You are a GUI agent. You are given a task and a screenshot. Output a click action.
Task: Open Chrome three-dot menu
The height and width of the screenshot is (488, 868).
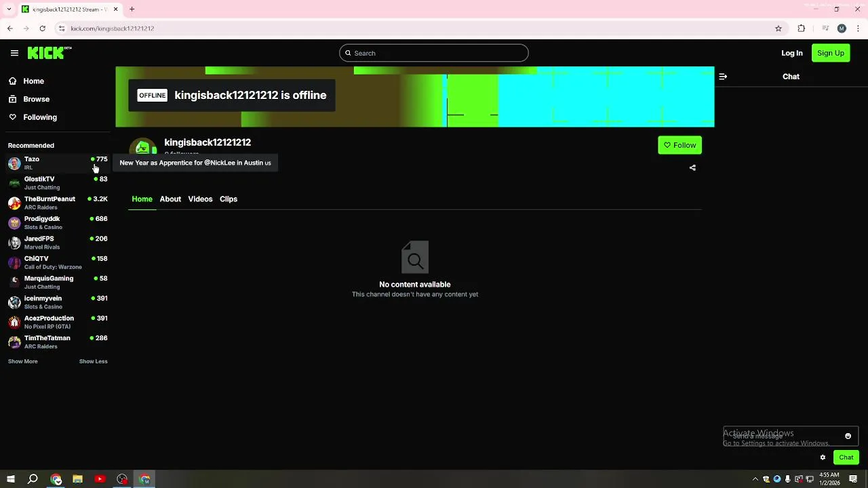point(859,28)
